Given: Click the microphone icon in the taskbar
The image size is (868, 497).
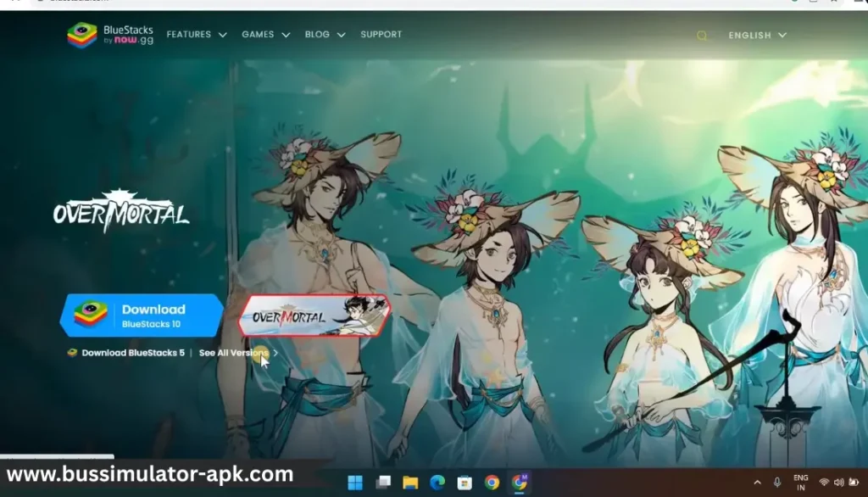Looking at the screenshot, I should 777,482.
